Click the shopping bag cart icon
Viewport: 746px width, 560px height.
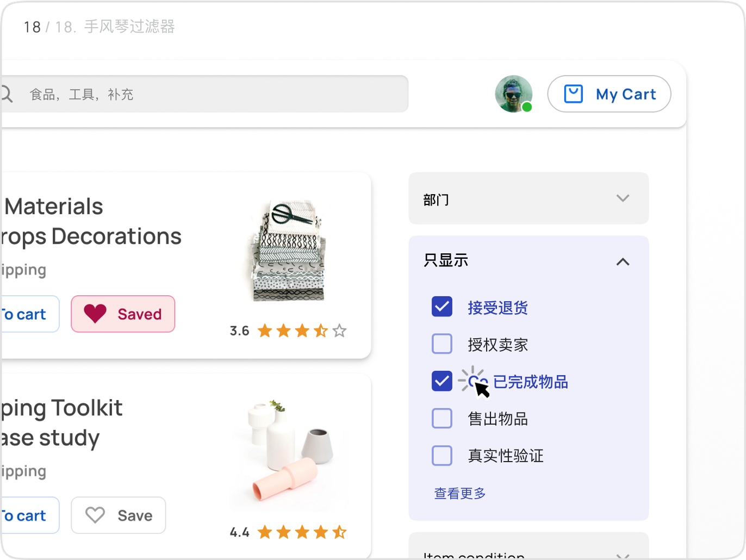[573, 94]
